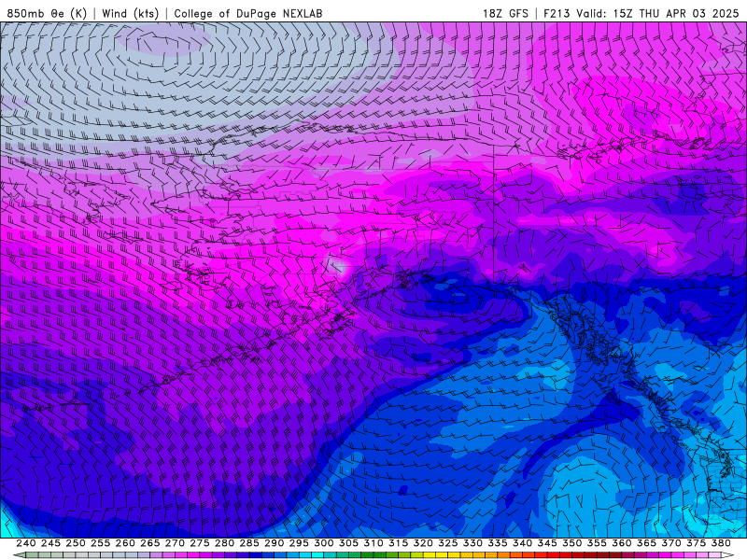This screenshot has height=560, width=747.
Task: Click the 330 value on the color scale
Action: point(472,543)
